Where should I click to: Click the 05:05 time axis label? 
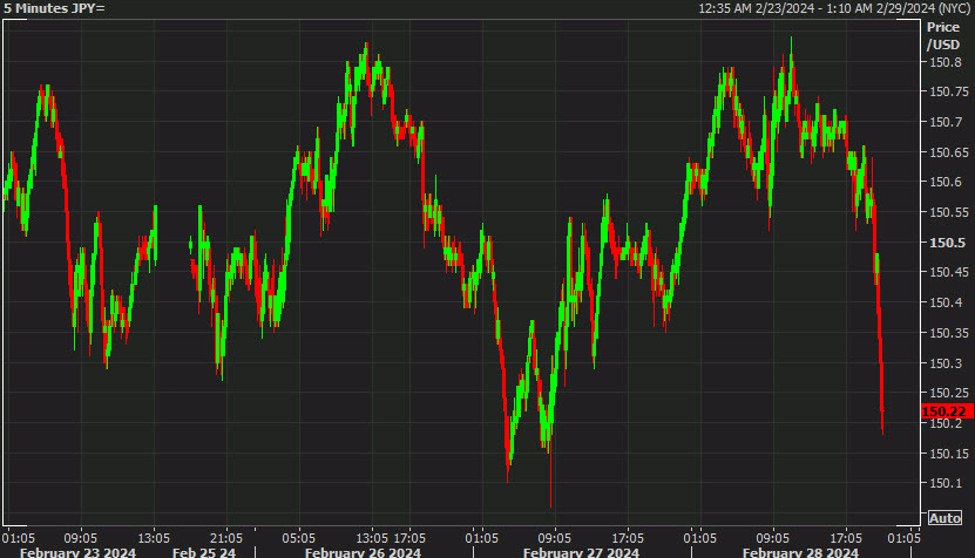click(x=299, y=537)
